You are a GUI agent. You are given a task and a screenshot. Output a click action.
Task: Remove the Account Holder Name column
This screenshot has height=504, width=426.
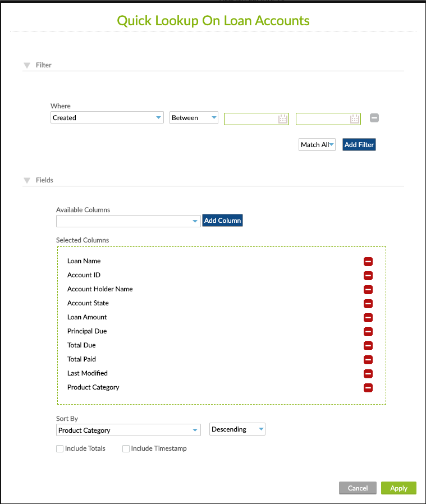click(368, 290)
